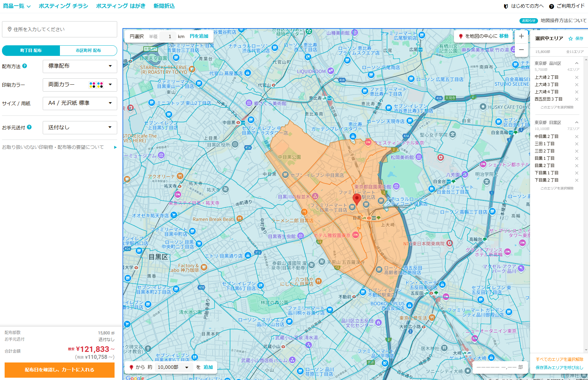Open 新聞折込 menu item
588x380 pixels.
tap(164, 6)
